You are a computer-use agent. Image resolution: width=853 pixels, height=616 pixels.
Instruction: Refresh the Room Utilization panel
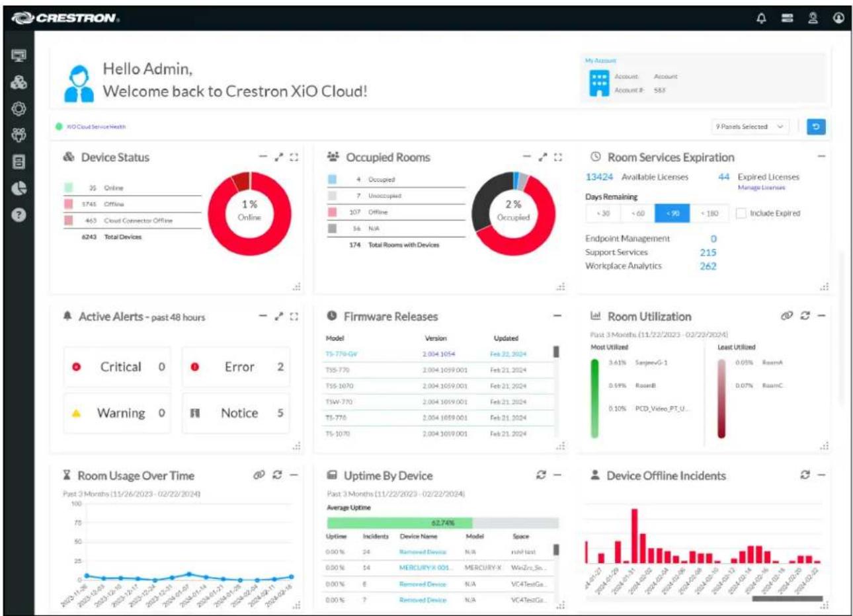coord(805,316)
